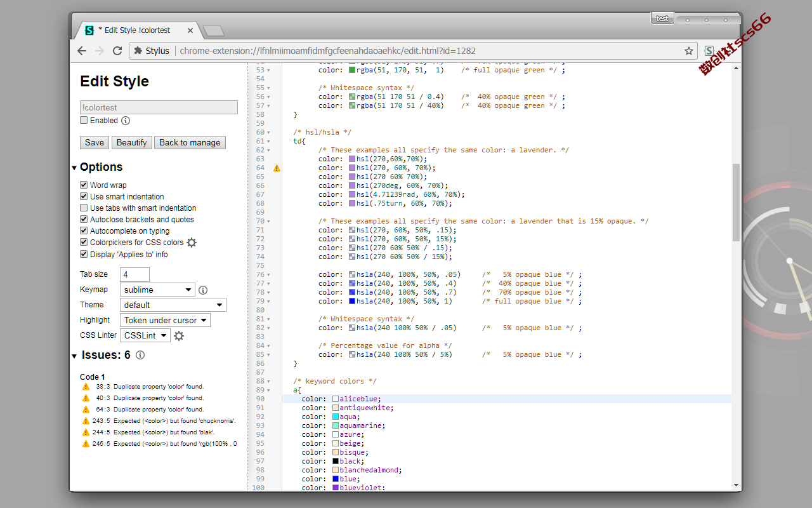Collapse the Options section
This screenshot has height=508, width=812.
click(x=75, y=168)
